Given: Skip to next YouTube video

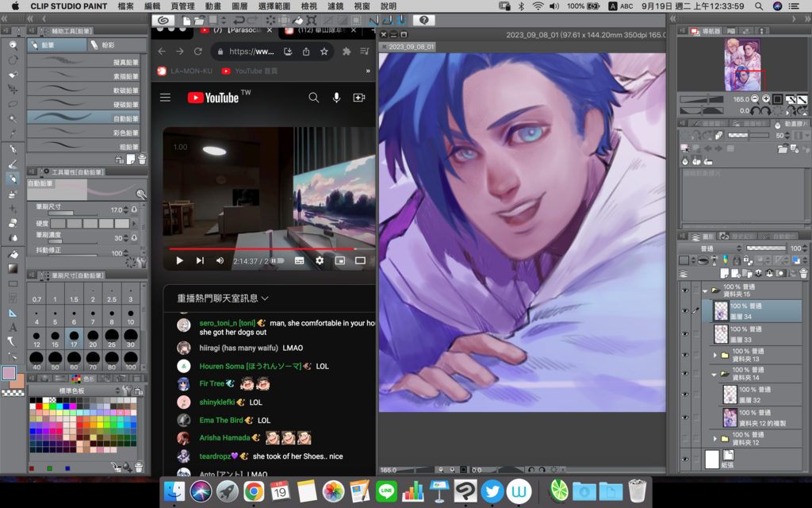Looking at the screenshot, I should pos(200,260).
